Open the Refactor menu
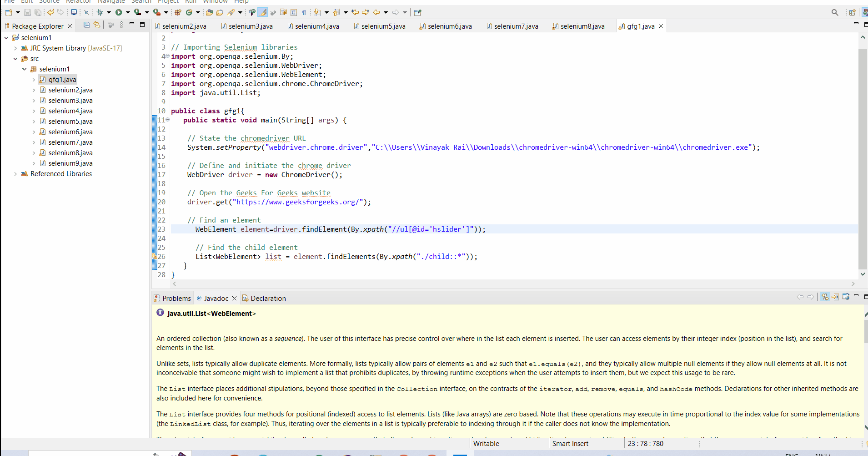 [78, 2]
